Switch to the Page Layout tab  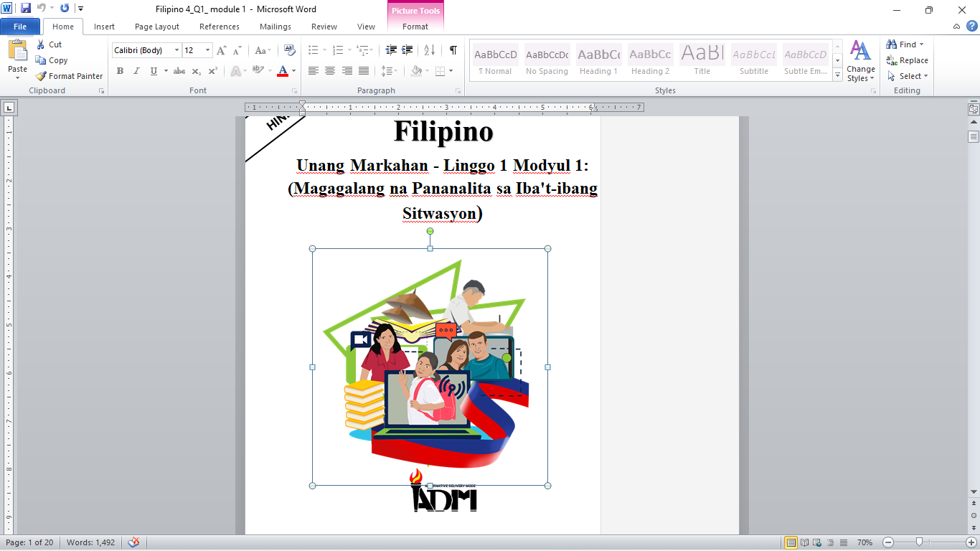(157, 27)
